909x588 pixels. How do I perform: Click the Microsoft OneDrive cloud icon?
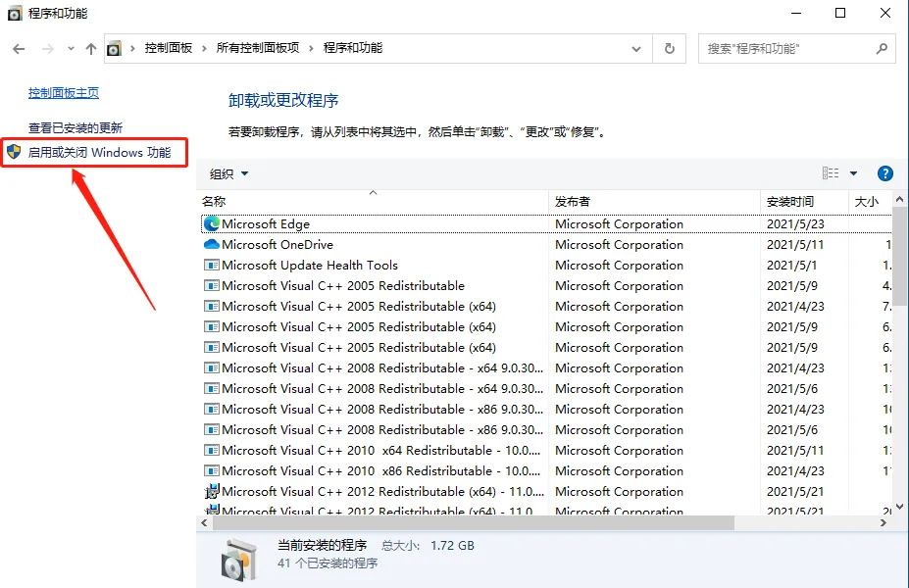(x=212, y=244)
